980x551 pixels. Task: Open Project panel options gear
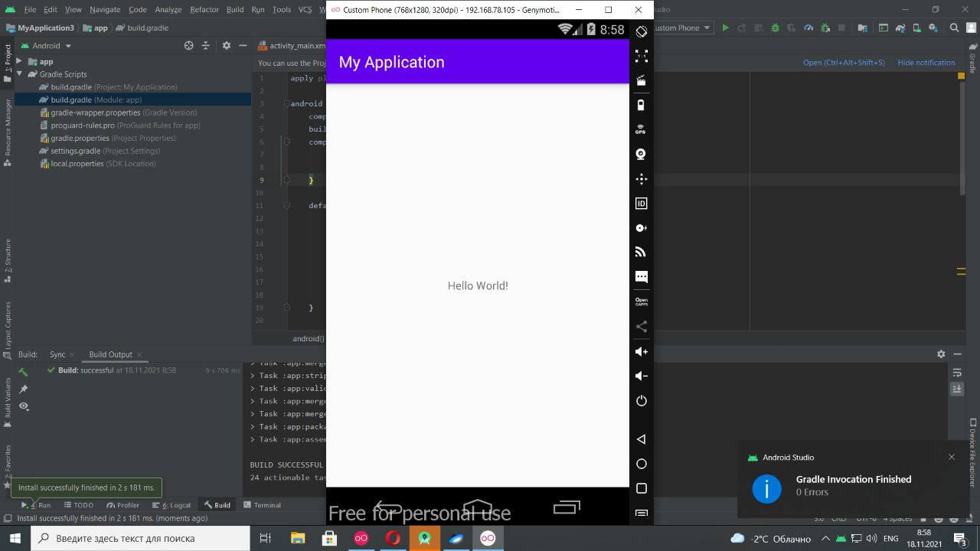[x=226, y=46]
